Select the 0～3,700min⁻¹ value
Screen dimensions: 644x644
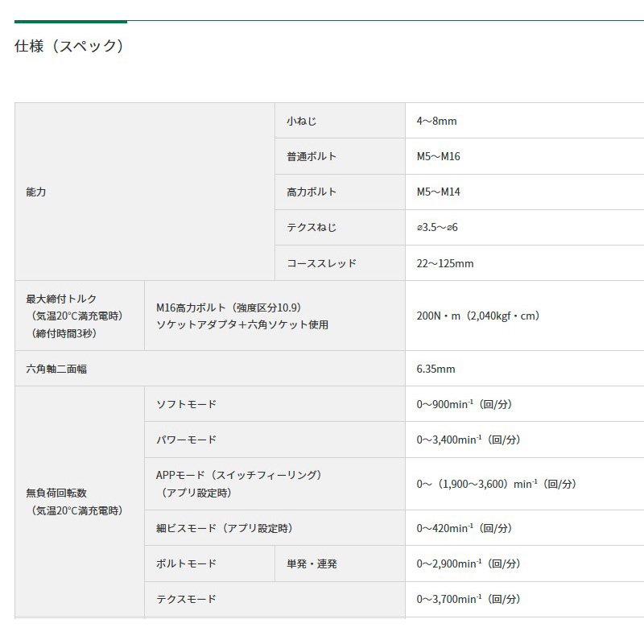point(469,599)
